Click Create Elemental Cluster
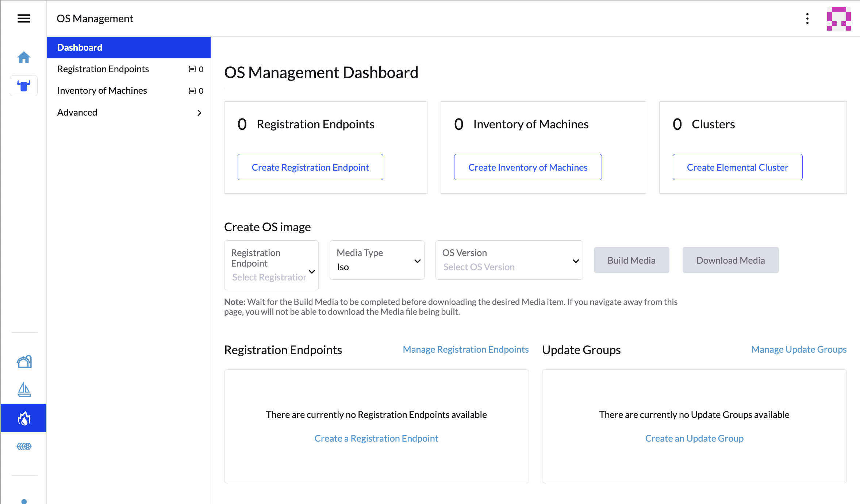Viewport: 860px width, 504px height. pyautogui.click(x=737, y=167)
